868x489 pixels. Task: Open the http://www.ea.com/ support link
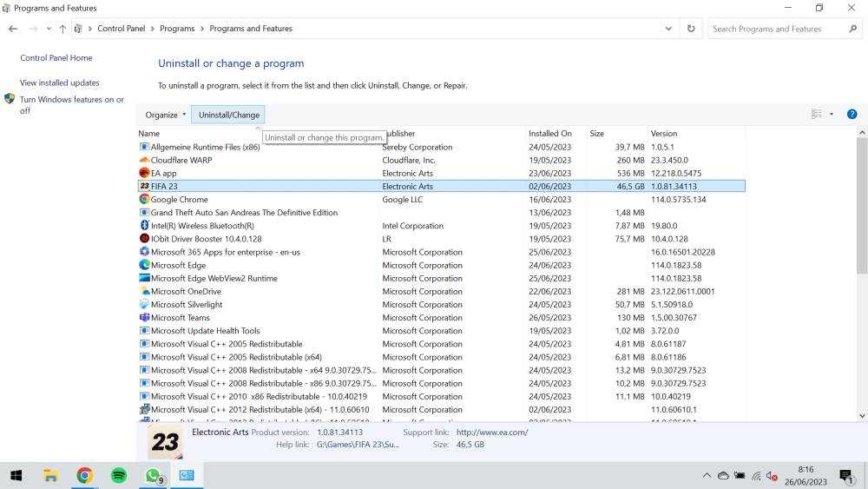click(492, 432)
